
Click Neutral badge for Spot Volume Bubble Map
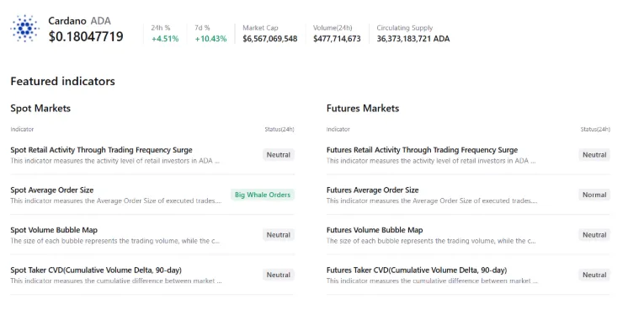coord(279,235)
